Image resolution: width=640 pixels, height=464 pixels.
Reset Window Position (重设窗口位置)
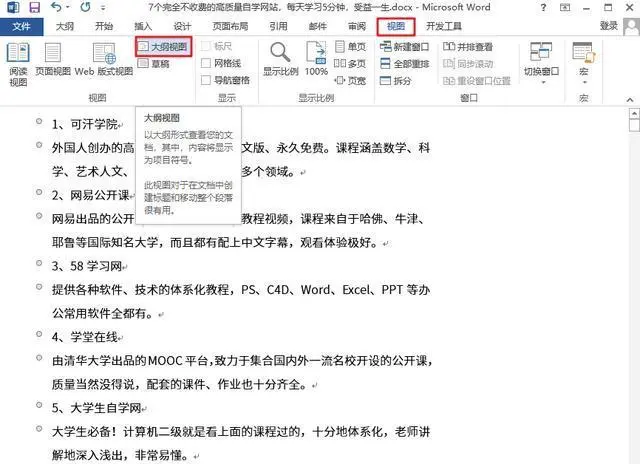click(x=477, y=80)
